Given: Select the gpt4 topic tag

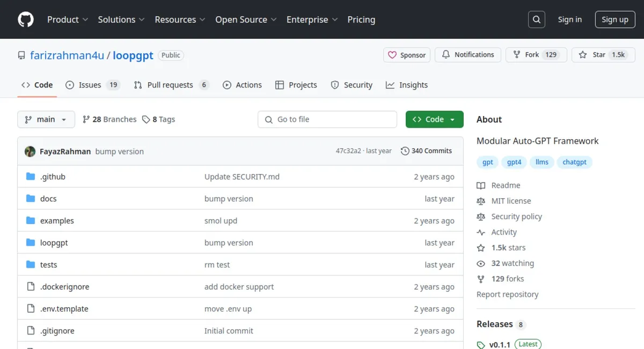Looking at the screenshot, I should click(514, 162).
